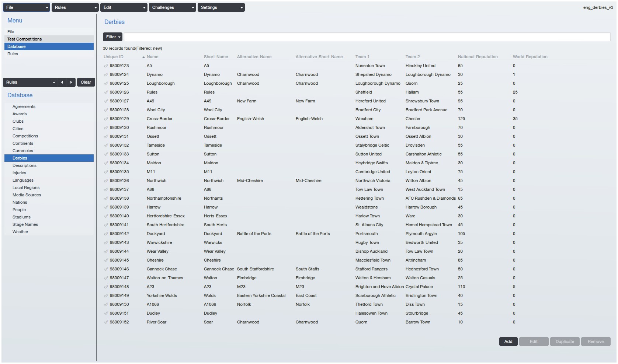Click the pencil icon beside 98009129

tap(106, 119)
